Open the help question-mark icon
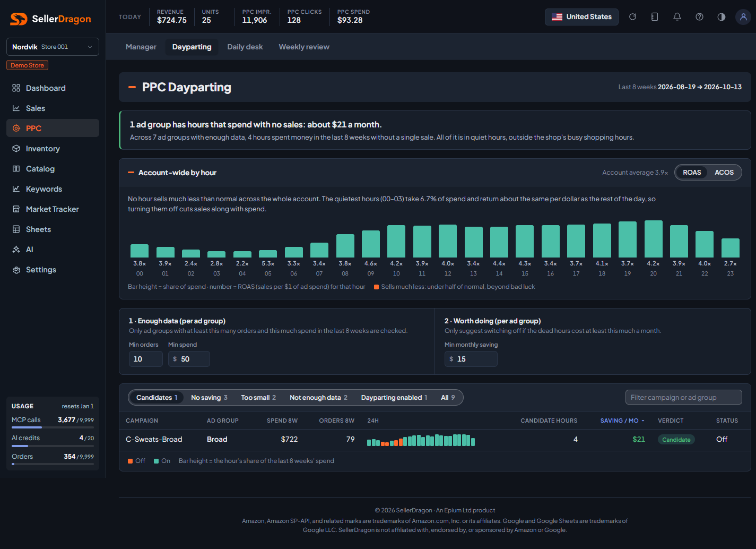The image size is (756, 549). pos(699,17)
